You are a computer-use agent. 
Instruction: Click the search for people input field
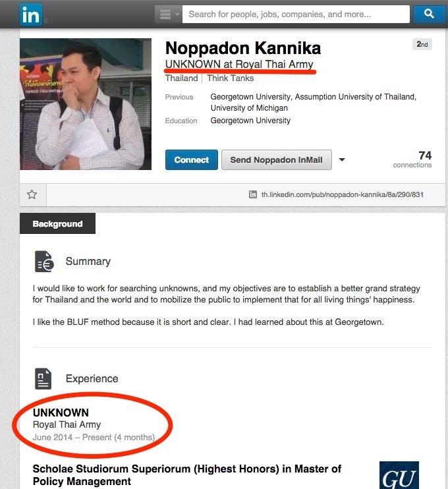click(296, 14)
